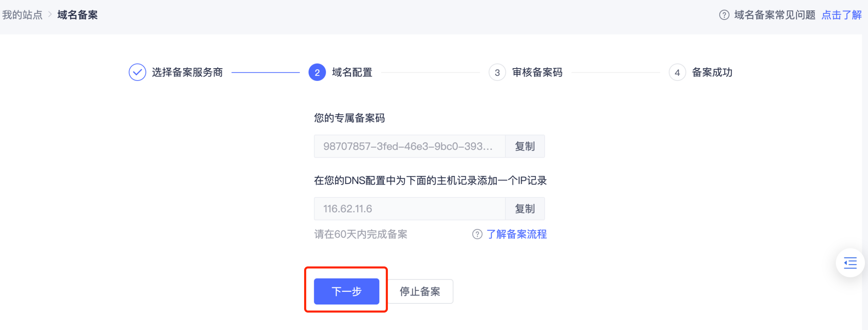Click the question icon beside 了解备案流程
Viewport: 868px width, 330px height.
tap(477, 234)
